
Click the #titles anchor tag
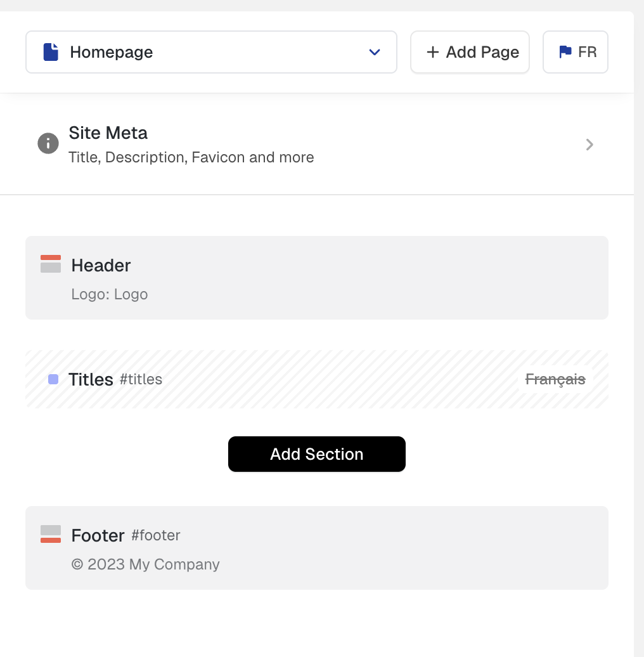[141, 379]
